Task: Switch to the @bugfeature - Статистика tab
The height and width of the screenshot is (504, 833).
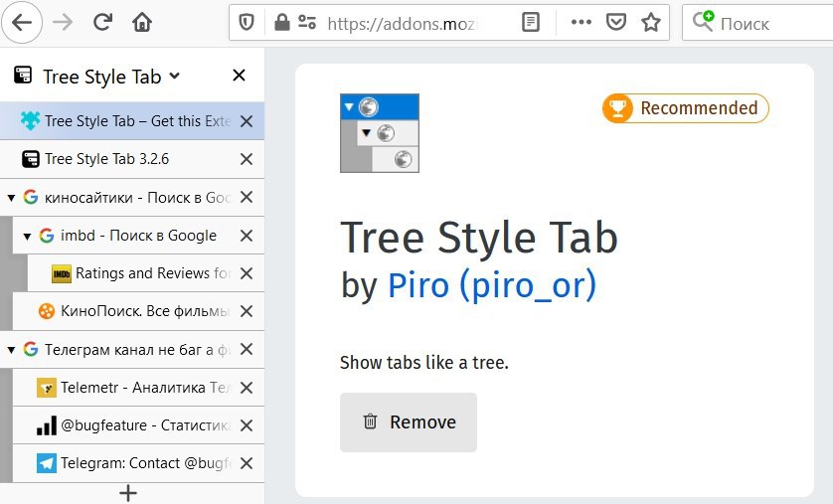Action: pyautogui.click(x=138, y=425)
